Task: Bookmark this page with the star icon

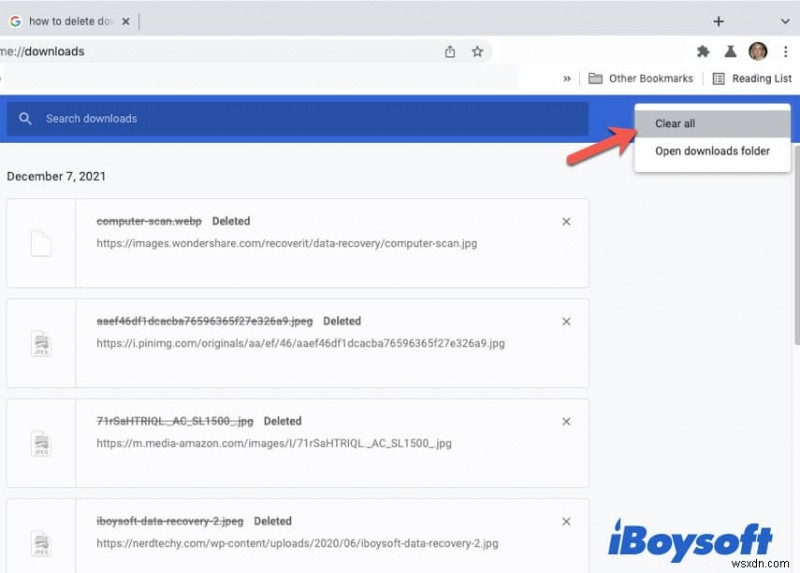Action: pos(477,52)
